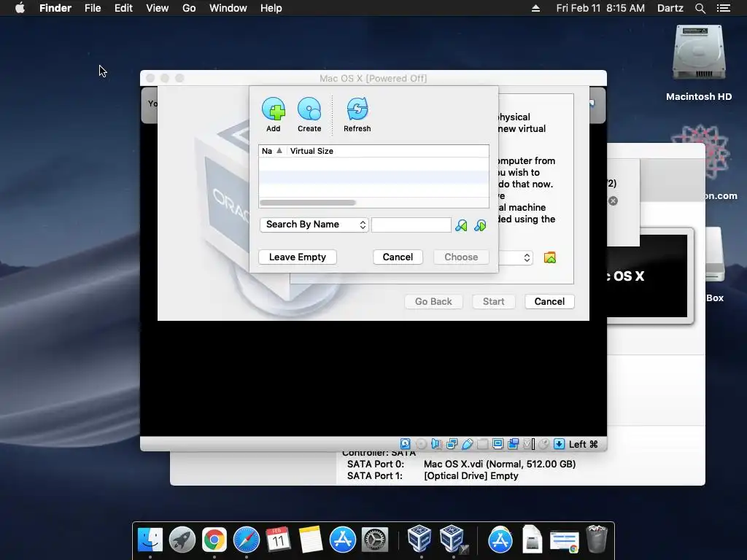Click the medium list horizontal scrollbar

click(308, 203)
